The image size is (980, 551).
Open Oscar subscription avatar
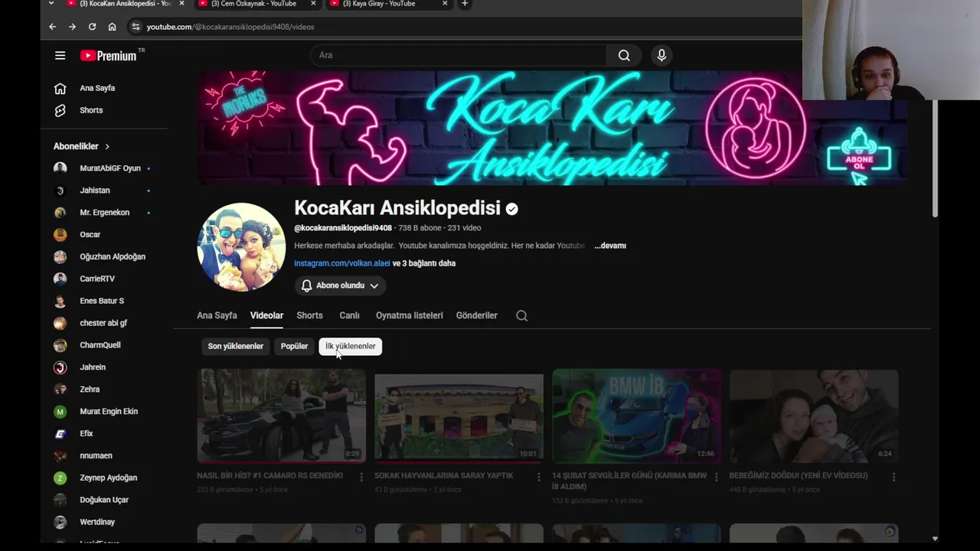pyautogui.click(x=60, y=234)
